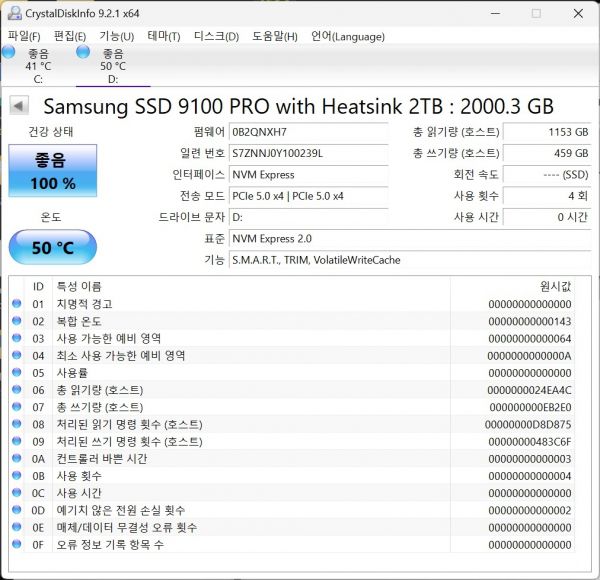
Task: Click the disk title Samsung SSD 9100 PRO
Action: [x=298, y=106]
